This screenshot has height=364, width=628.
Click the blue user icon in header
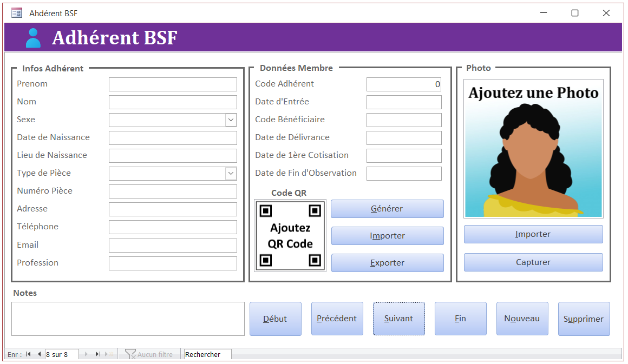33,38
